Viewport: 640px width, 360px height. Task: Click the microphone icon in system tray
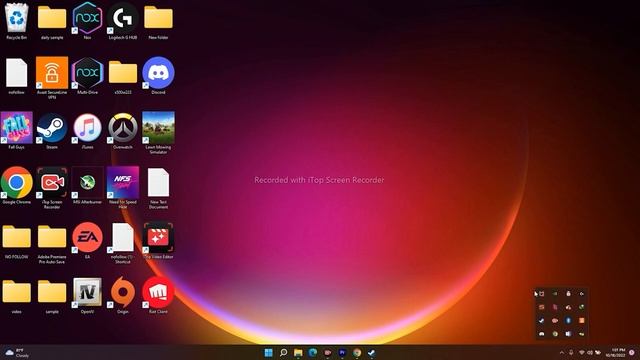point(571,353)
